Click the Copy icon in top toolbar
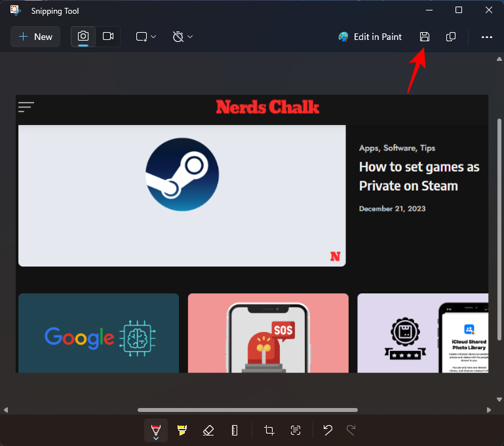 click(x=451, y=37)
